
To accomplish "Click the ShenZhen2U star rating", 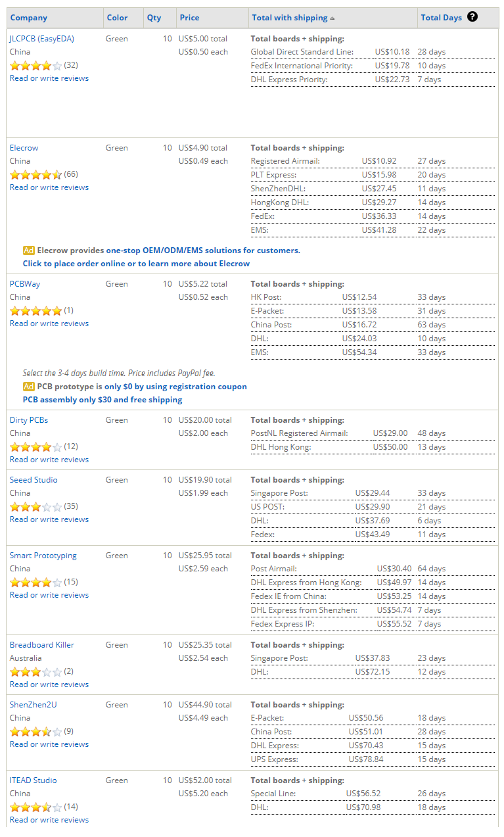I will click(x=36, y=731).
